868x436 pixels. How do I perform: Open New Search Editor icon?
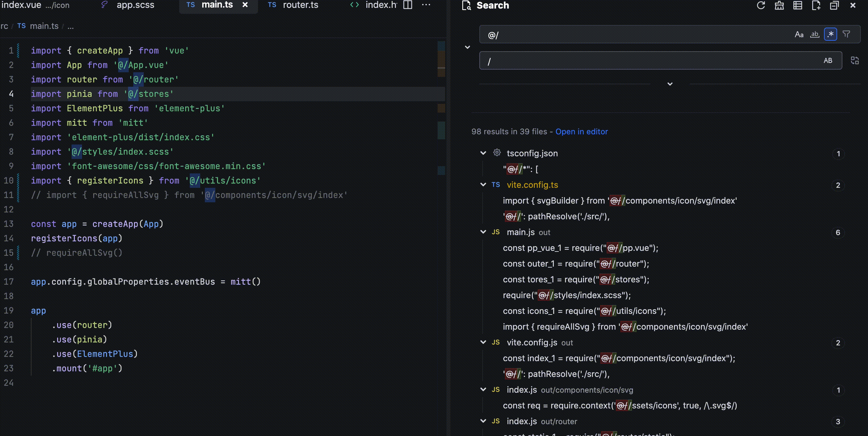(x=816, y=5)
